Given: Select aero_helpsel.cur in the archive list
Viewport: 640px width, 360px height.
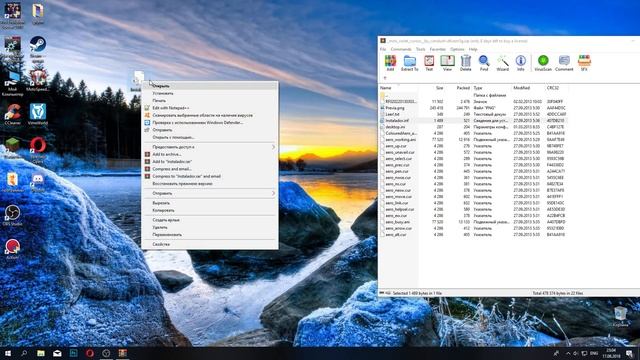Looking at the screenshot, I should click(400, 209).
